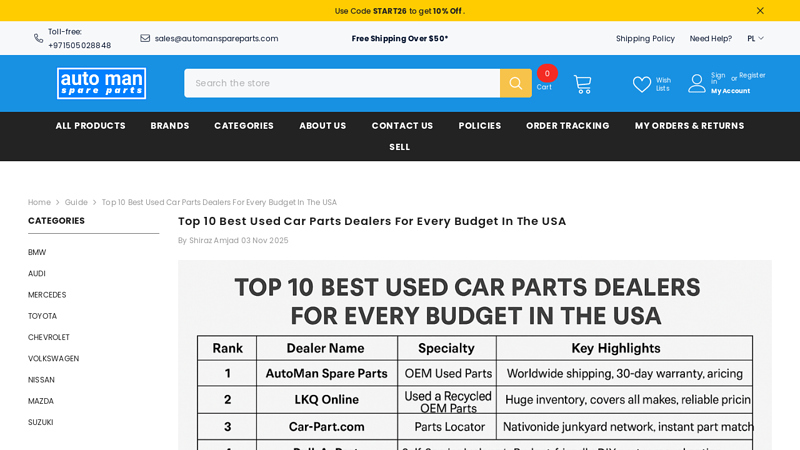Open the Order Tracking page
The image size is (800, 450).
click(x=567, y=126)
